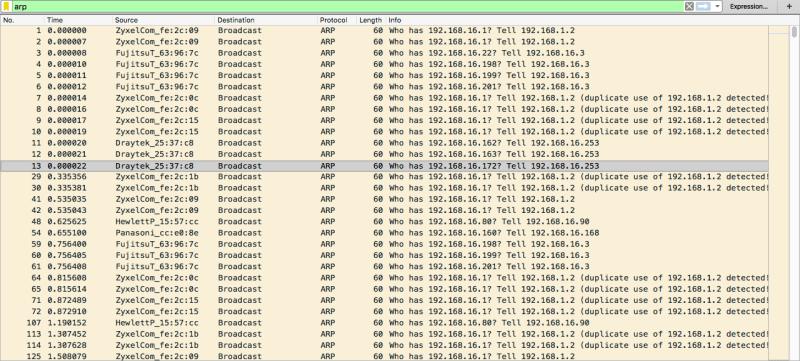Viewport: 800px width, 361px height.
Task: Open the recent filters dropdown arrow
Action: tap(717, 7)
